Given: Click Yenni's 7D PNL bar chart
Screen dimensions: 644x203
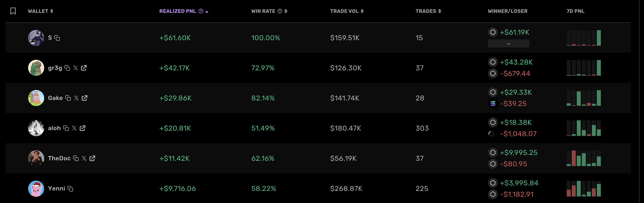Looking at the screenshot, I should tap(584, 189).
